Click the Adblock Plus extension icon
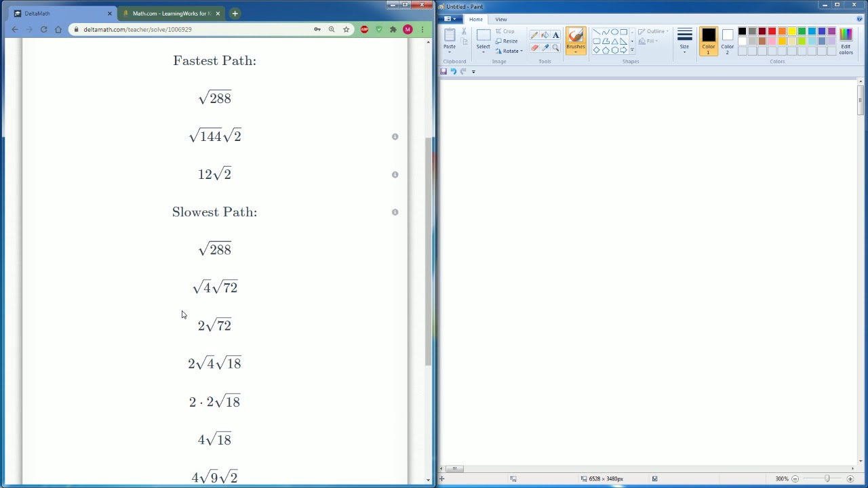This screenshot has height=488, width=868. (365, 29)
